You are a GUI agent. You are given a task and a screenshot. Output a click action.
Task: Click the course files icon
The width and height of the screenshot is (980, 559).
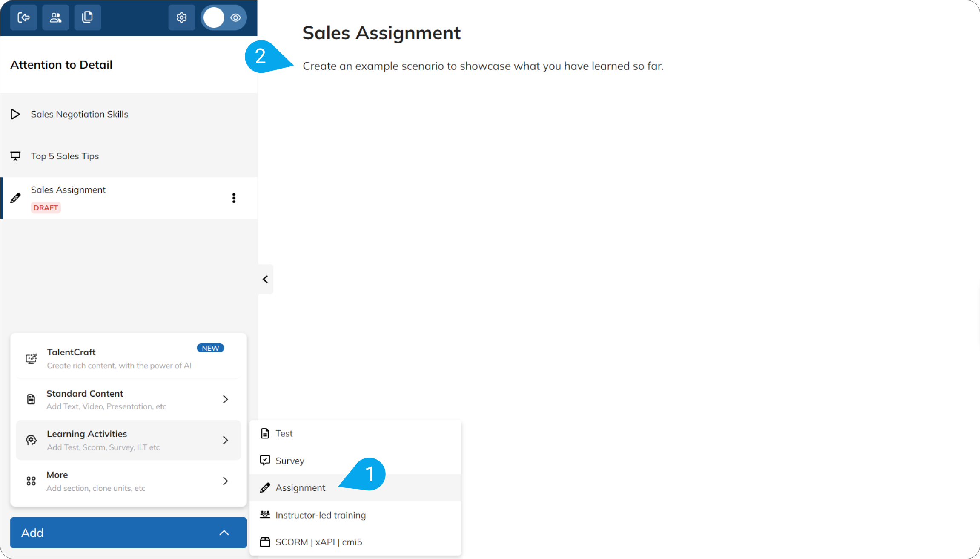point(88,17)
